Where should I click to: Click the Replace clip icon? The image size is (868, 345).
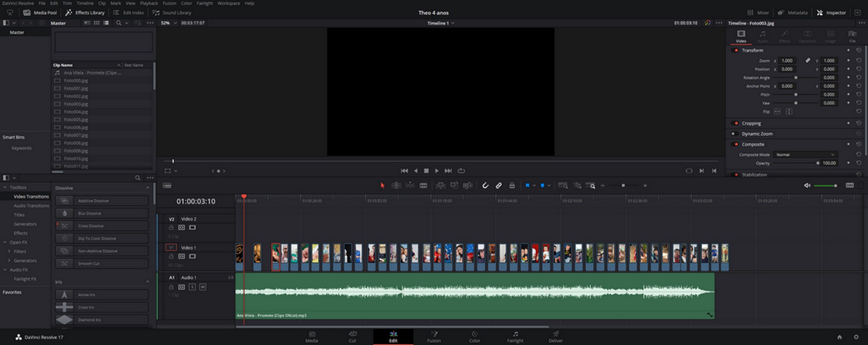point(467,186)
